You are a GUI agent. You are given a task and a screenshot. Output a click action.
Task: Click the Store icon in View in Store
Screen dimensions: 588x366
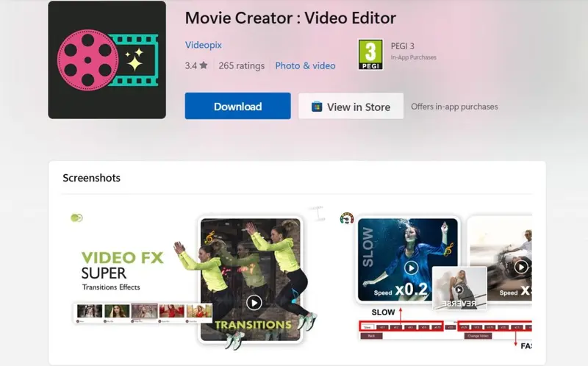(317, 107)
